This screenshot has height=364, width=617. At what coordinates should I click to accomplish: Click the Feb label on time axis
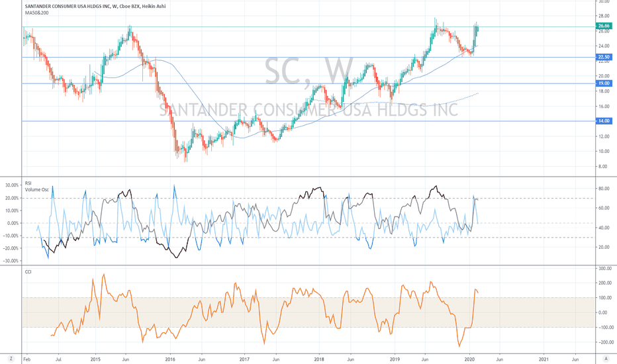click(26, 359)
